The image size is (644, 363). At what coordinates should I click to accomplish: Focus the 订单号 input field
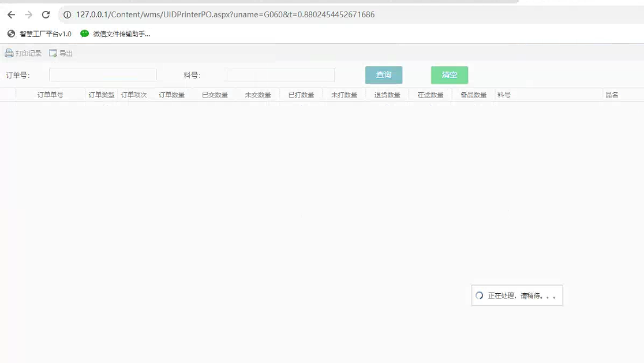[103, 75]
